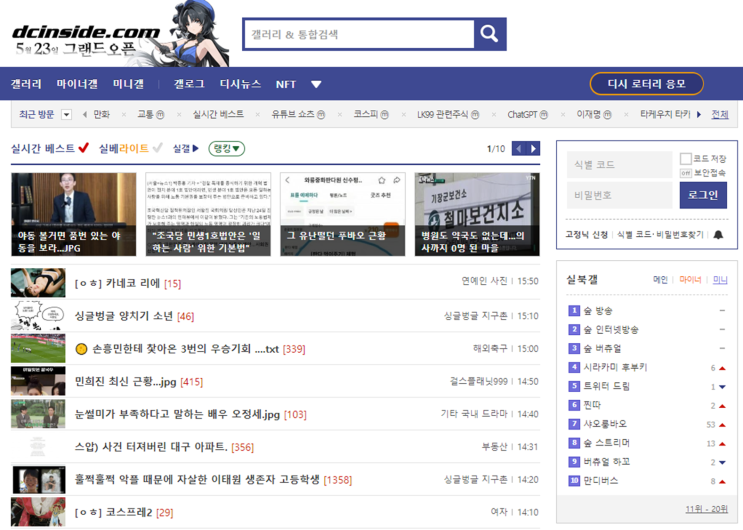Open the 야동 볼거면 thumbnail card
This screenshot has width=743, height=530.
click(73, 214)
